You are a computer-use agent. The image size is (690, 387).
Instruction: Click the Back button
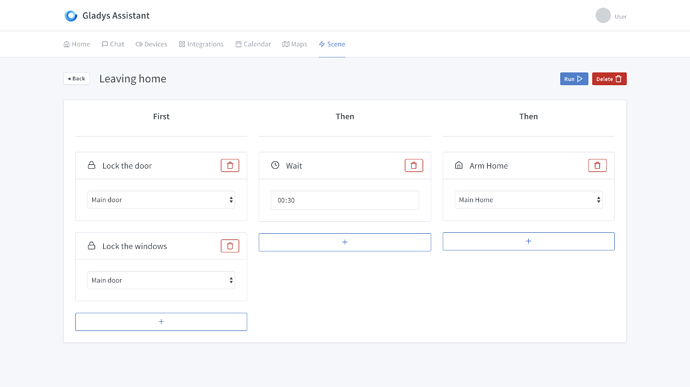77,78
